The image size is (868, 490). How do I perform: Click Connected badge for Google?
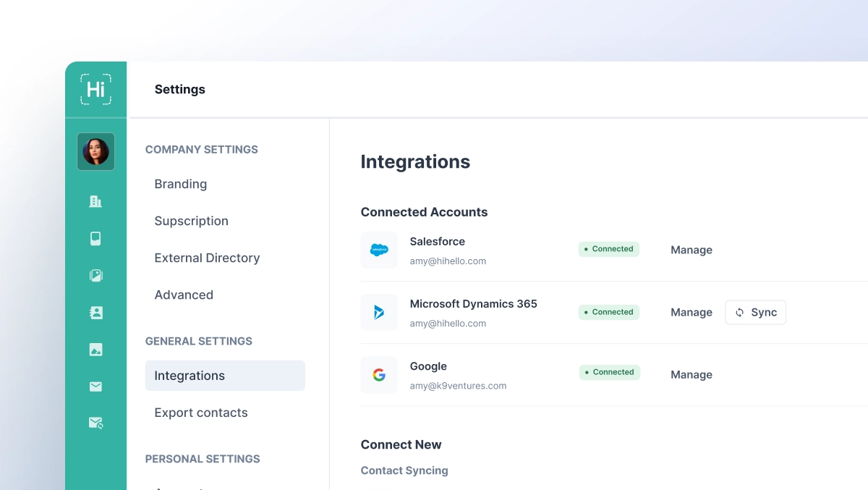(610, 372)
